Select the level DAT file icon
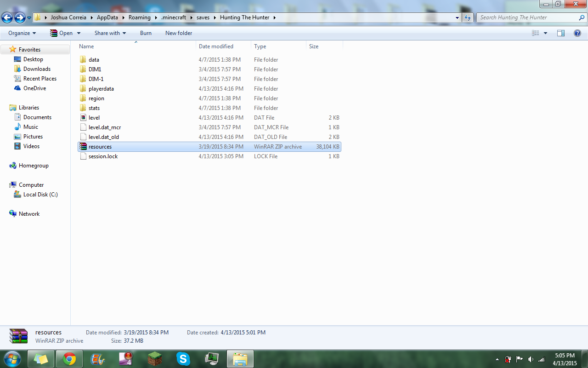This screenshot has height=368, width=588. [83, 118]
